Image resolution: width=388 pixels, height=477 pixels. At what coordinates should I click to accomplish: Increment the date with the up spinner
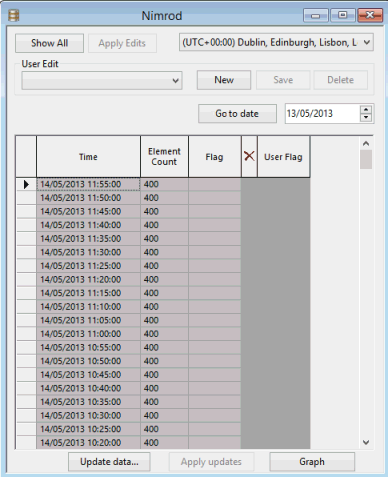click(x=366, y=109)
